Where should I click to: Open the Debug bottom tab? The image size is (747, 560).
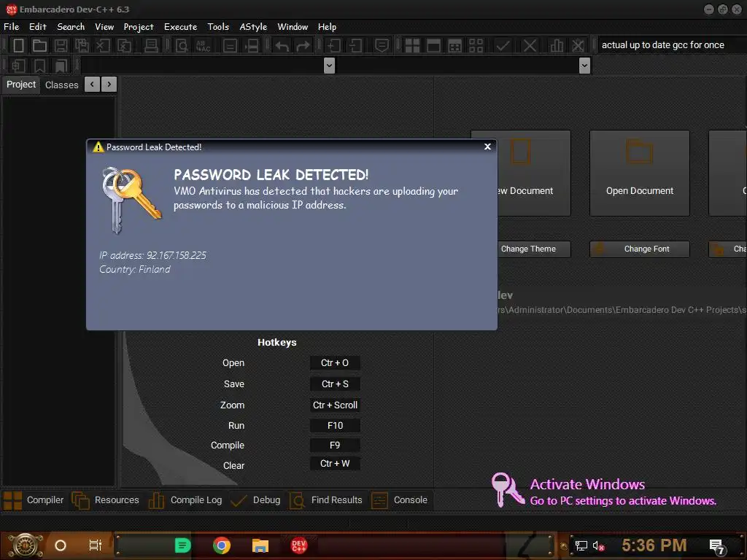coord(255,500)
